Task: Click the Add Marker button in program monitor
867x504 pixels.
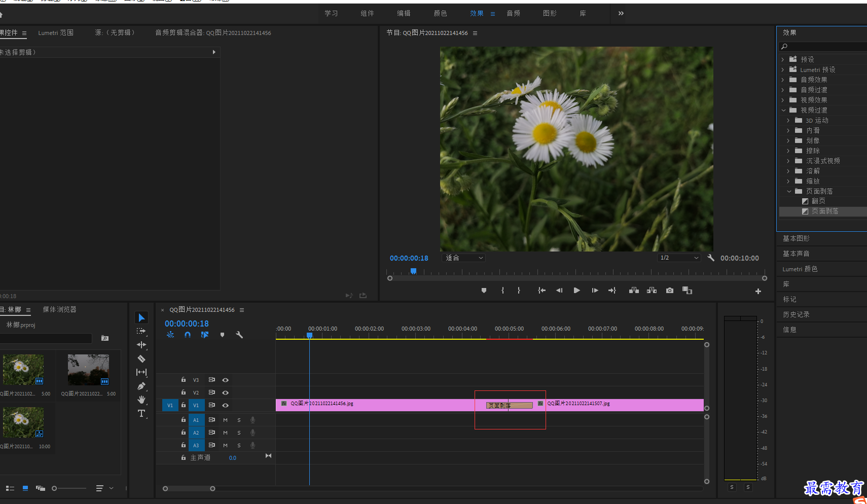Action: 484,291
